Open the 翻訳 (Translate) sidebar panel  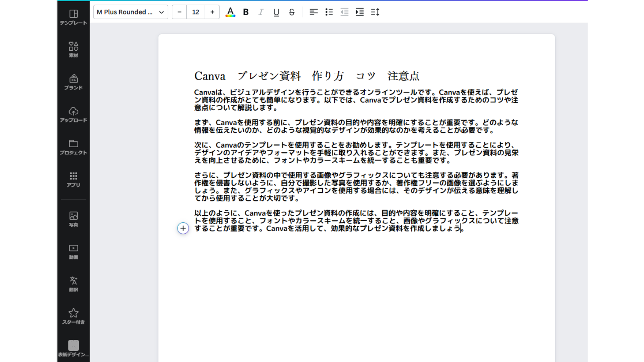tap(73, 284)
